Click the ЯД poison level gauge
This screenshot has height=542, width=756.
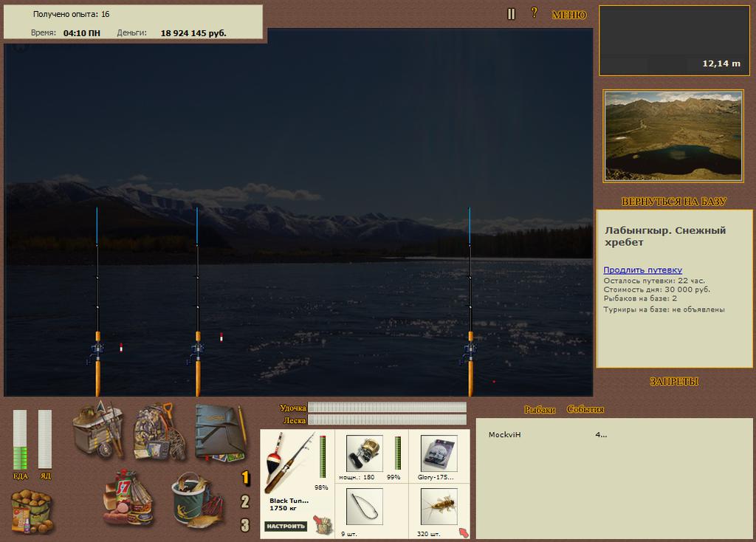[x=45, y=439]
